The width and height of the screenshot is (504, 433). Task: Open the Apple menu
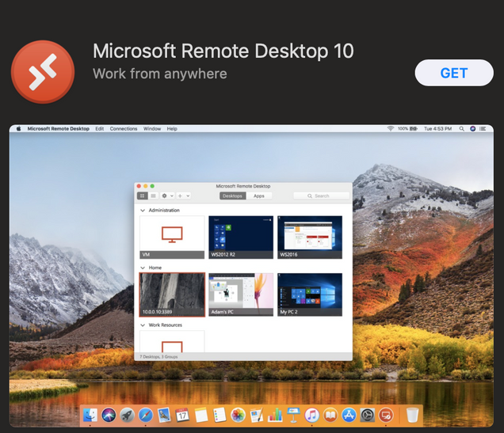coord(19,129)
